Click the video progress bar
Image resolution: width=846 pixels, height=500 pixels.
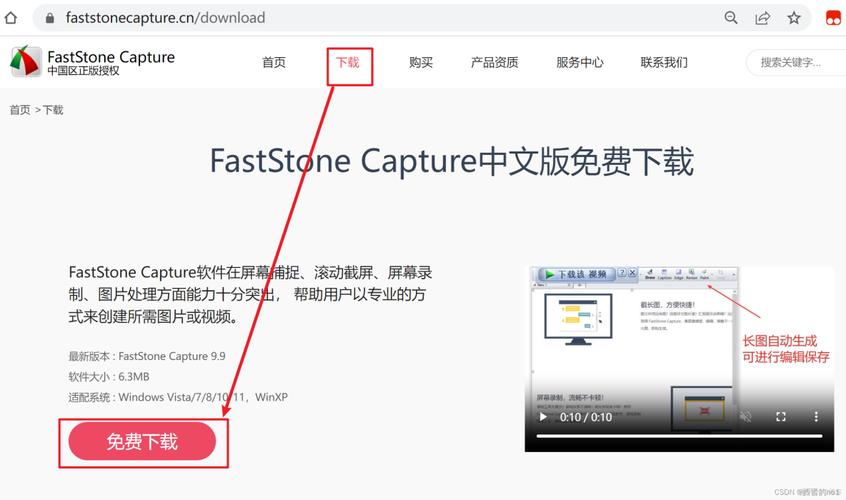(x=679, y=436)
